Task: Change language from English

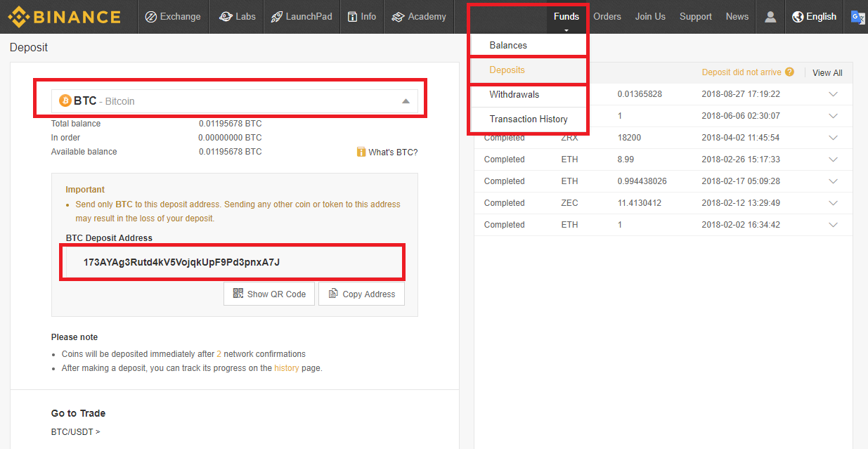Action: [x=814, y=17]
